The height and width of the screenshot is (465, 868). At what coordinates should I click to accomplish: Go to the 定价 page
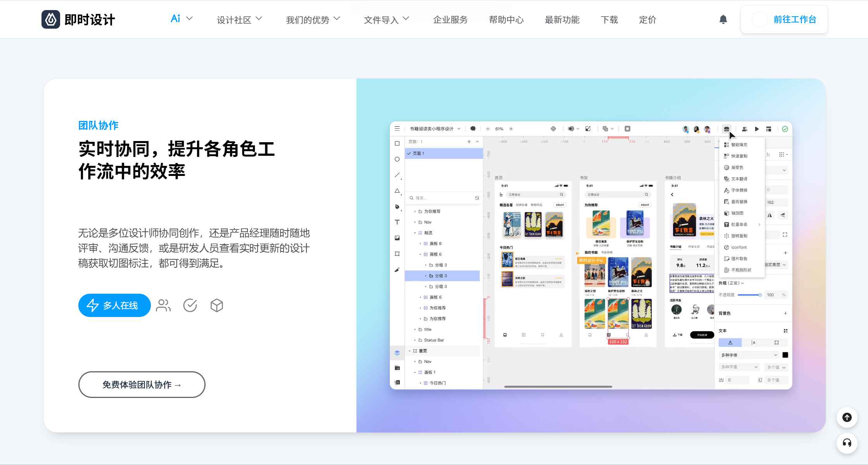point(648,20)
